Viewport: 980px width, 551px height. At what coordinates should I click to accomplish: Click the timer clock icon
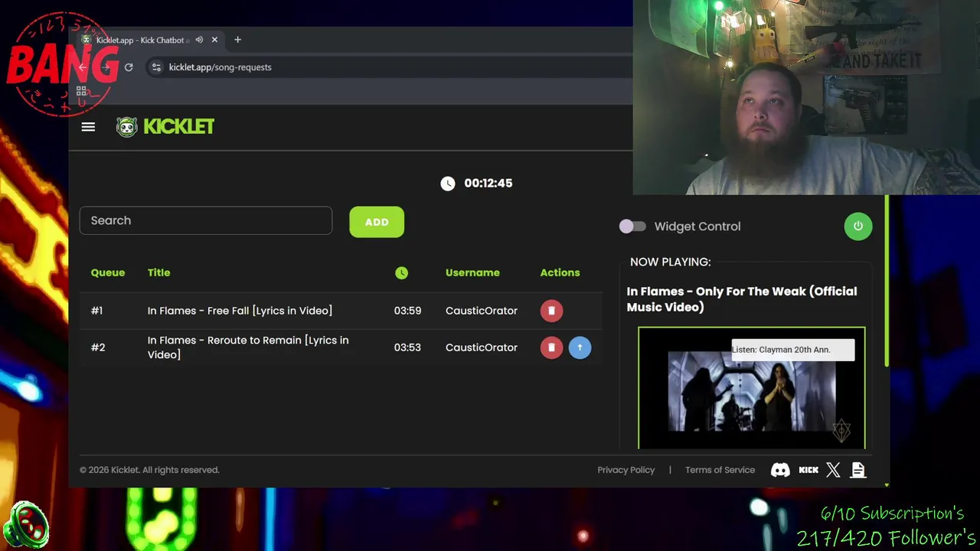pos(448,183)
